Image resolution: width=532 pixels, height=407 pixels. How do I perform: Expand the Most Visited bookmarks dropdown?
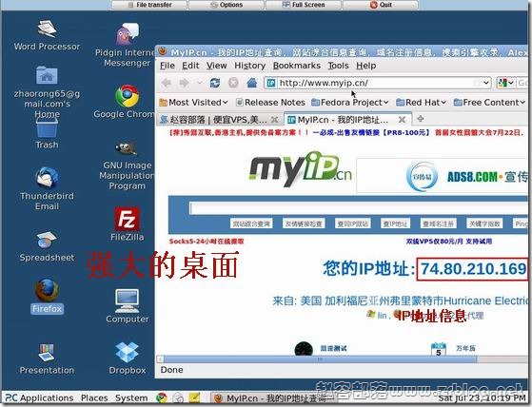pyautogui.click(x=193, y=103)
